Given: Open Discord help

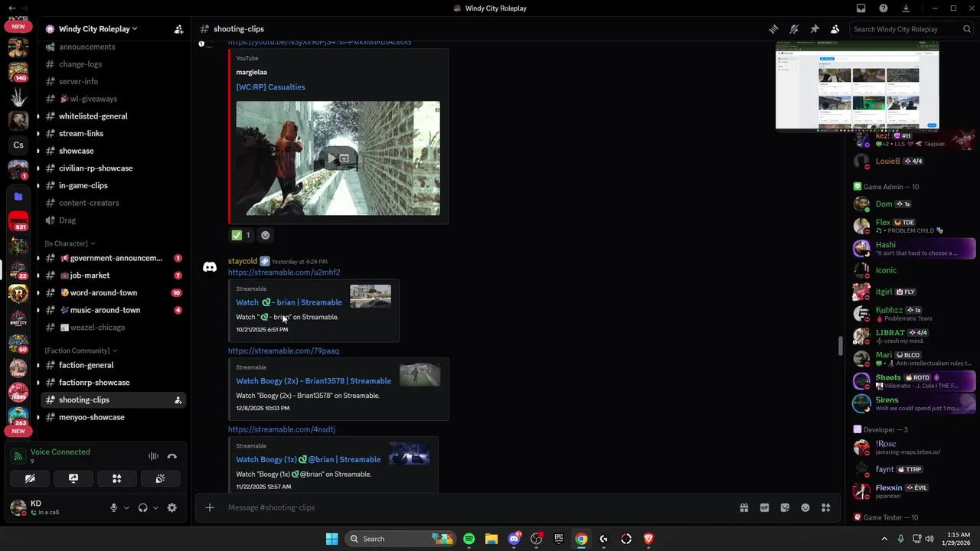Looking at the screenshot, I should coord(884,8).
